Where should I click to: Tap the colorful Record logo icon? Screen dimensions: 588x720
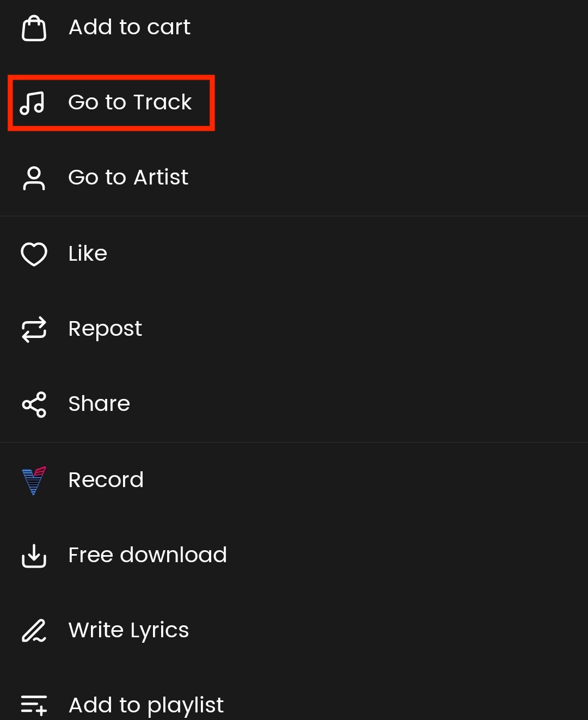click(34, 481)
